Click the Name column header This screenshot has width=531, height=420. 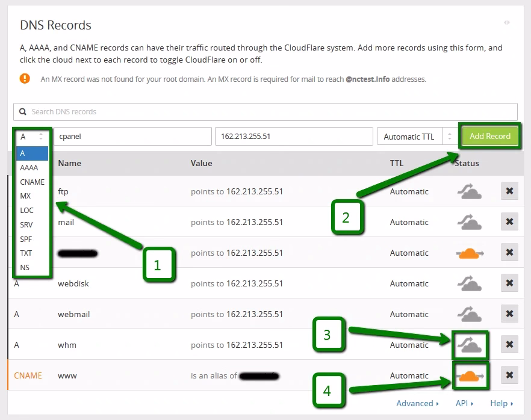tap(69, 163)
